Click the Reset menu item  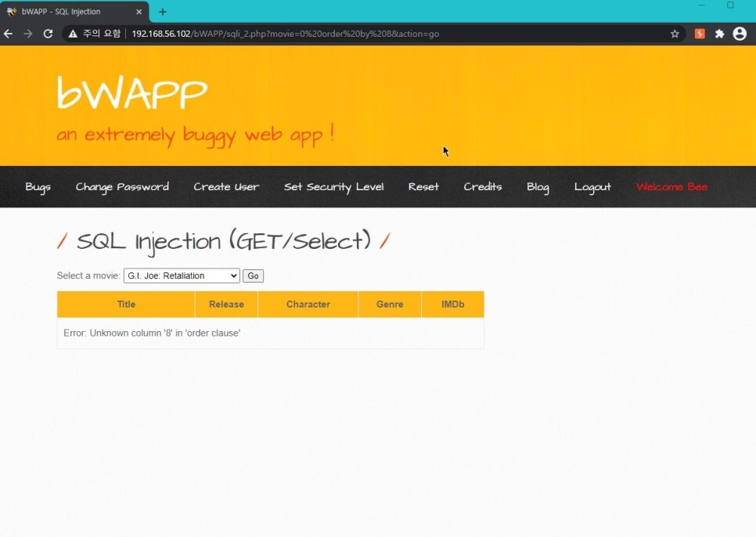click(x=423, y=187)
